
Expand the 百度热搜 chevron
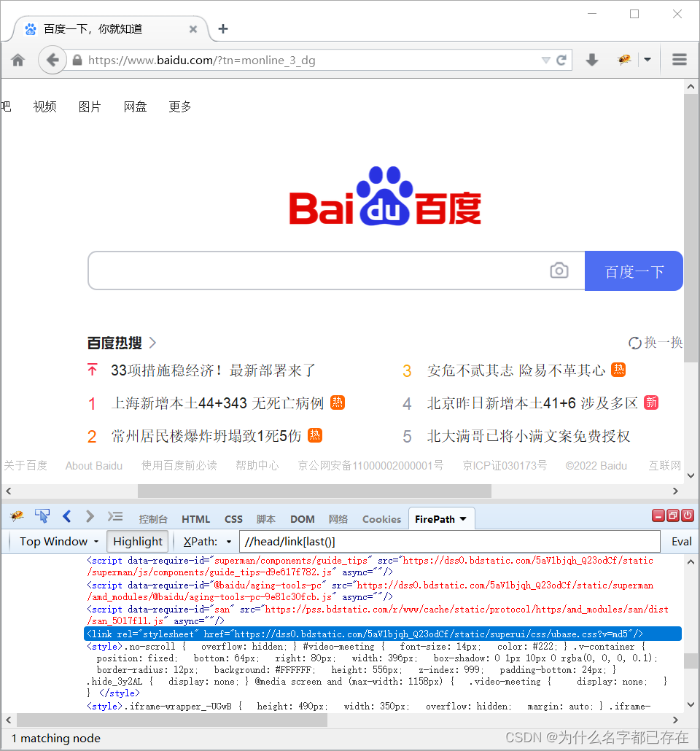[152, 343]
